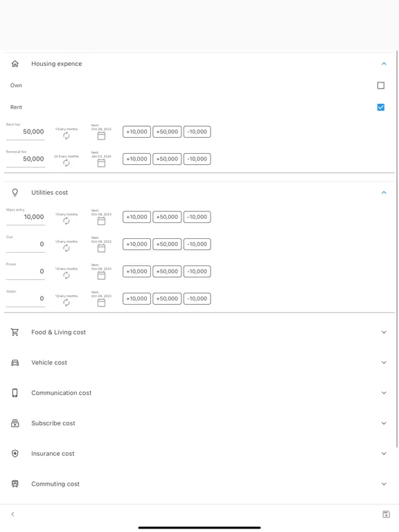The image size is (399, 532).
Task: Subtract -10,000 from Mass entry amount
Action: pos(197,217)
